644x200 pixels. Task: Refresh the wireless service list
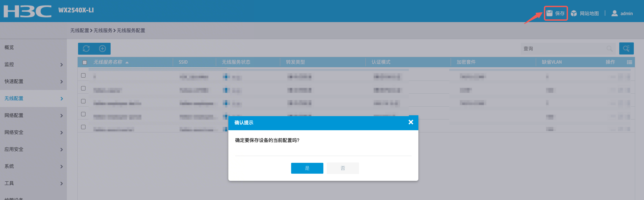(x=86, y=49)
